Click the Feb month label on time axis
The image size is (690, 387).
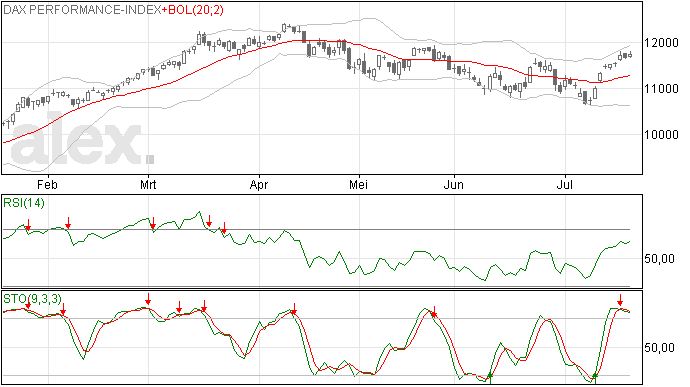47,185
